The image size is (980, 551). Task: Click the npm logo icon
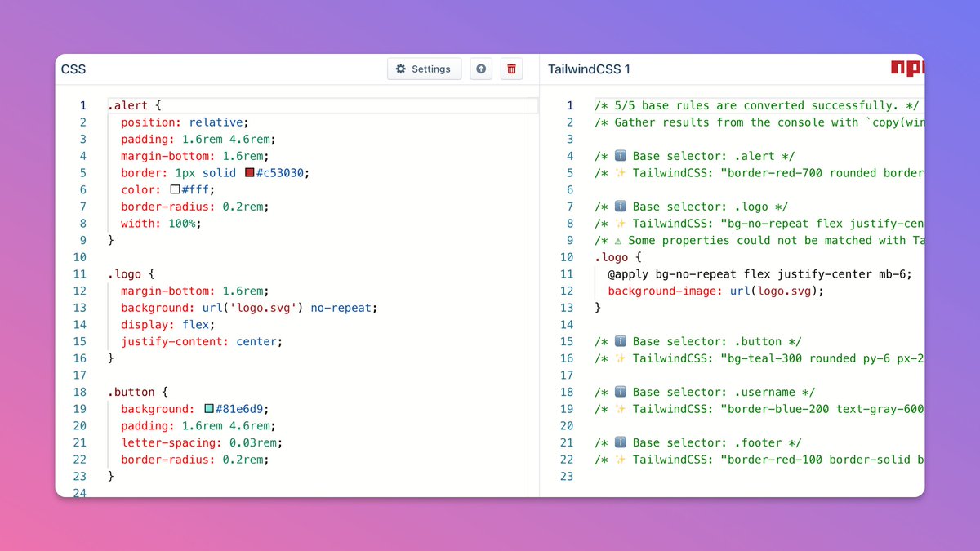907,69
